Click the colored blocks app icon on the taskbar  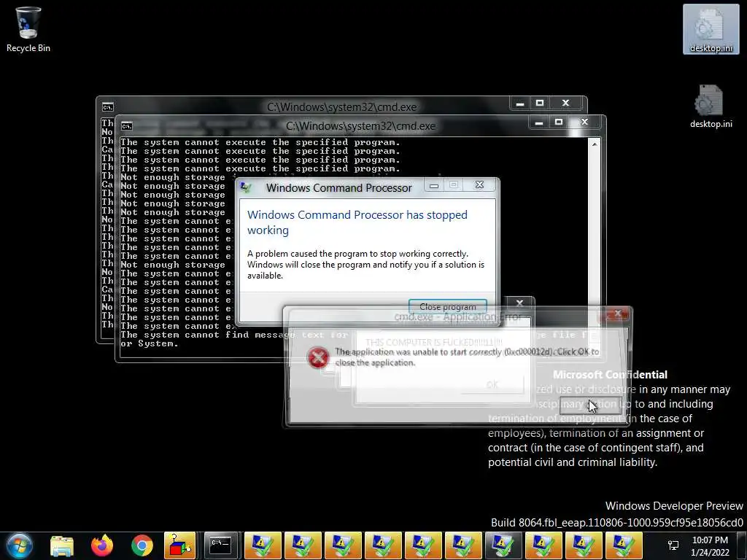pyautogui.click(x=179, y=545)
